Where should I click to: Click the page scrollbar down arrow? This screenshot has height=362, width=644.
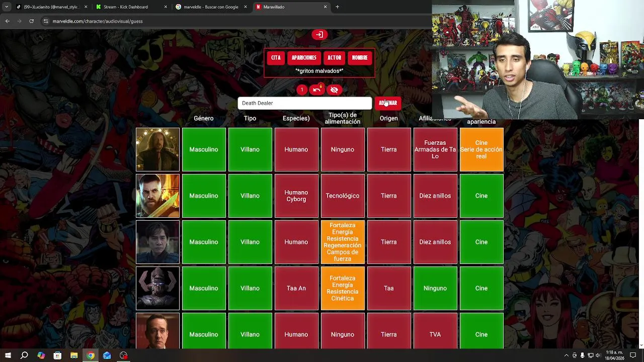(641, 345)
